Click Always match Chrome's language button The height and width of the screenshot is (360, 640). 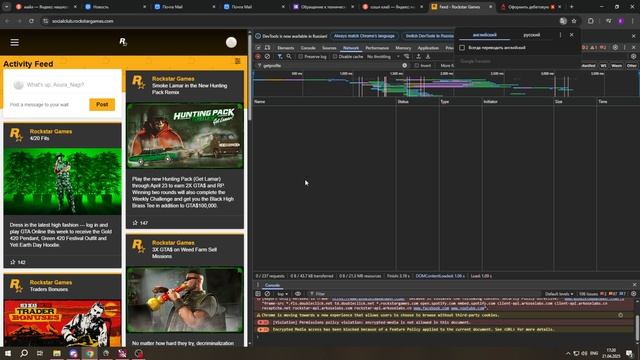click(x=364, y=36)
